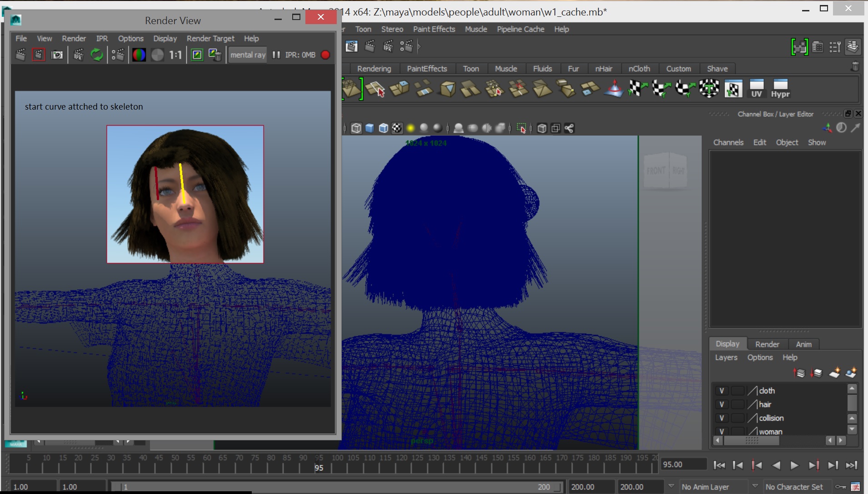Viewport: 868px width, 494px height.
Task: Click the play backwards button
Action: point(776,465)
